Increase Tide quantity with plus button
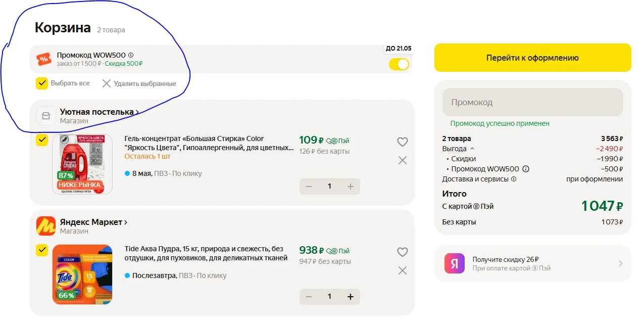644x322 pixels. [x=350, y=297]
